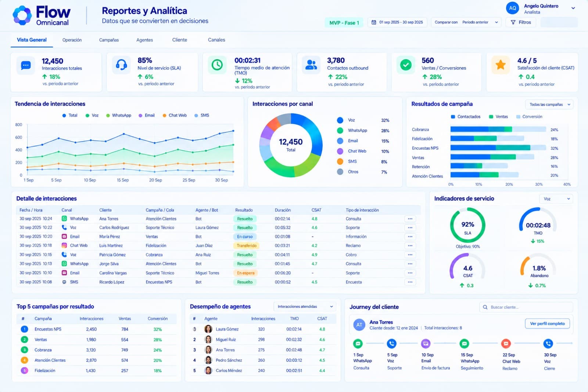The image size is (588, 392).
Task: Switch to the Operación tab
Action: [72, 40]
